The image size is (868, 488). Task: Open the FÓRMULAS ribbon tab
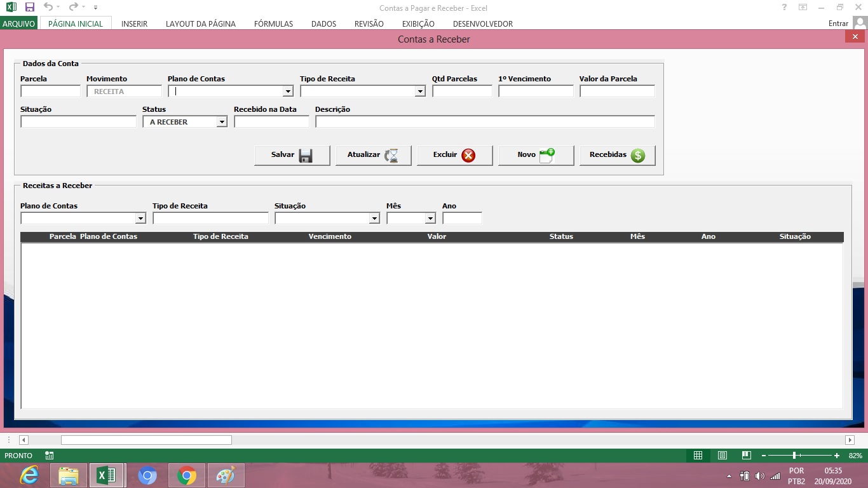pos(273,24)
